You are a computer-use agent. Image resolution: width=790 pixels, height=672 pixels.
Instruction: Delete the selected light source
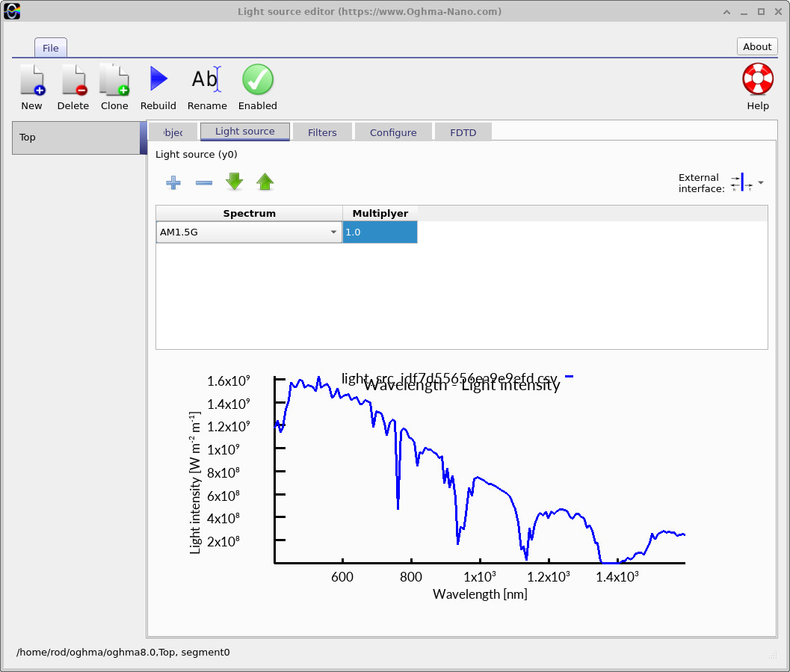click(73, 80)
